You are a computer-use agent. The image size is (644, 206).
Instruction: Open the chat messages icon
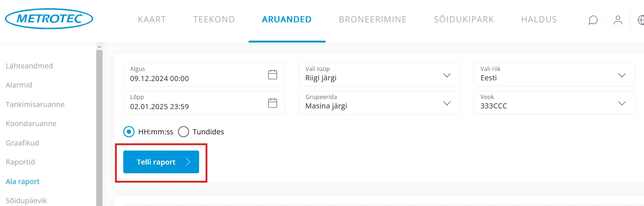click(x=593, y=20)
